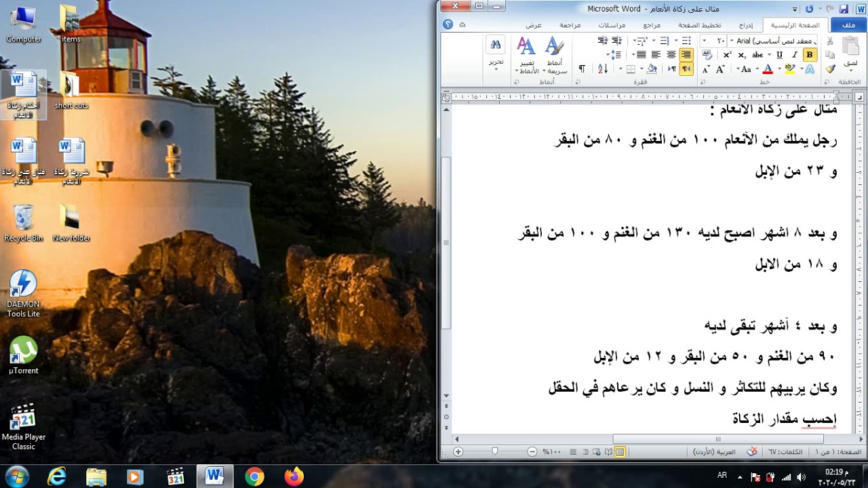
Task: Open the Editing (تحرير) dropdown
Action: pos(496,53)
